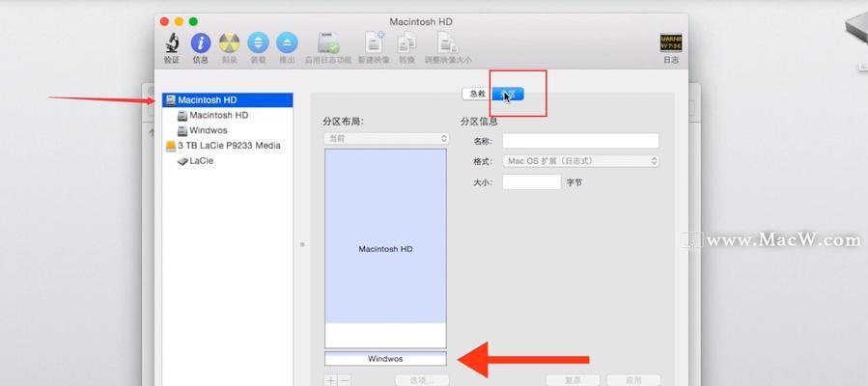Click the Revert (复原) button
The width and height of the screenshot is (868, 386).
tap(573, 380)
